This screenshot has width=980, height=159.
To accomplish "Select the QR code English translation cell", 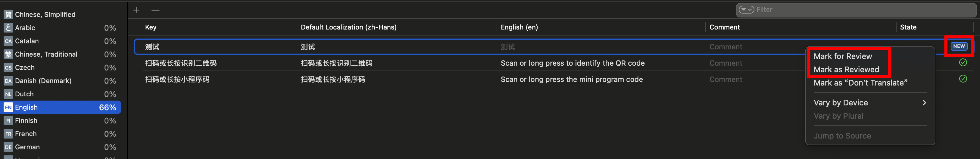I will (x=572, y=63).
